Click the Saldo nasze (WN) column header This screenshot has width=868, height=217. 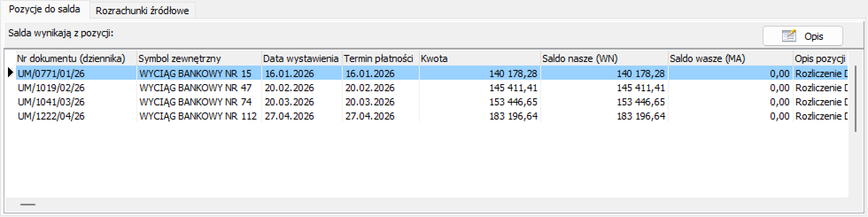(604, 58)
